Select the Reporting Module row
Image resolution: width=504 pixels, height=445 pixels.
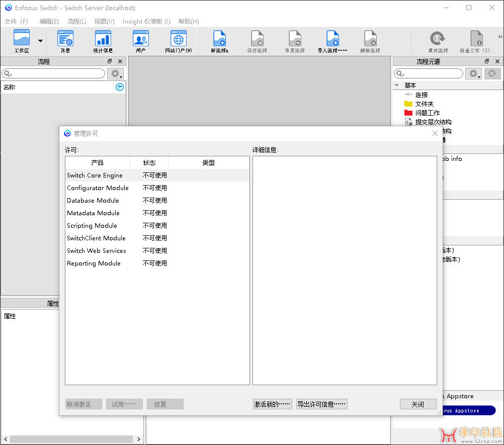coord(157,263)
